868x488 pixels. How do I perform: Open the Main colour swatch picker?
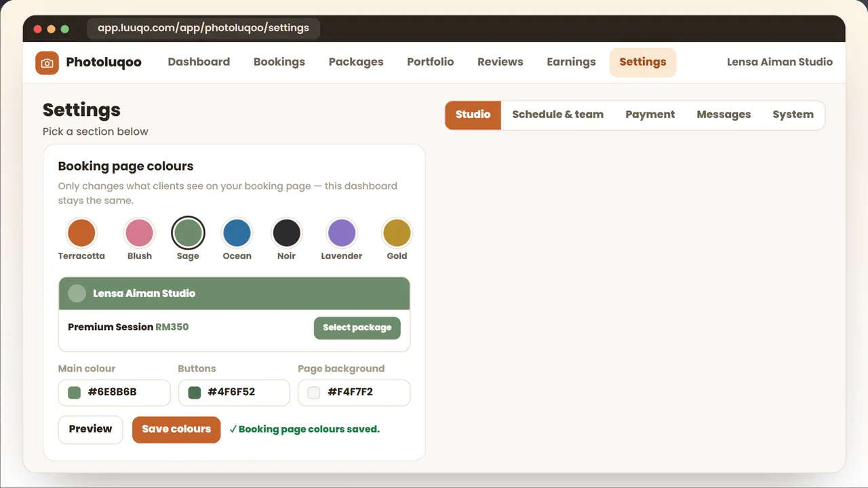[74, 392]
